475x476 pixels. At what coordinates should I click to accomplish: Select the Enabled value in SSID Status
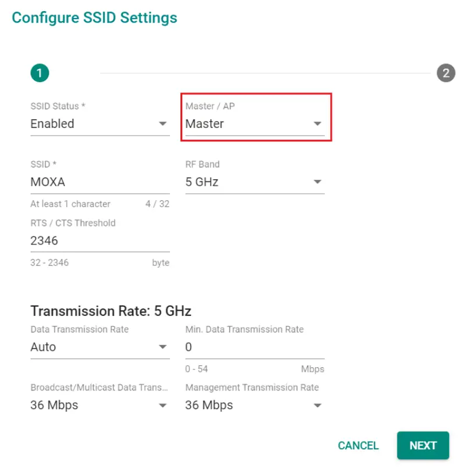click(52, 124)
